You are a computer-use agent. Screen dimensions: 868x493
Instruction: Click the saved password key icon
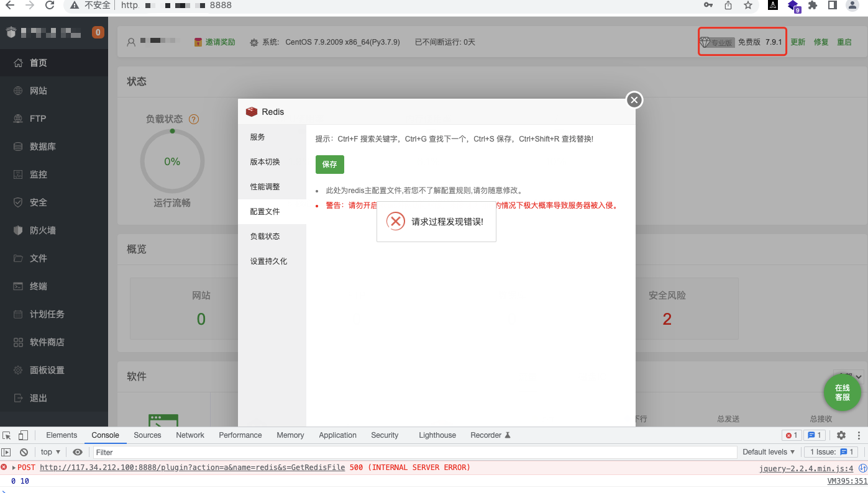(x=708, y=5)
